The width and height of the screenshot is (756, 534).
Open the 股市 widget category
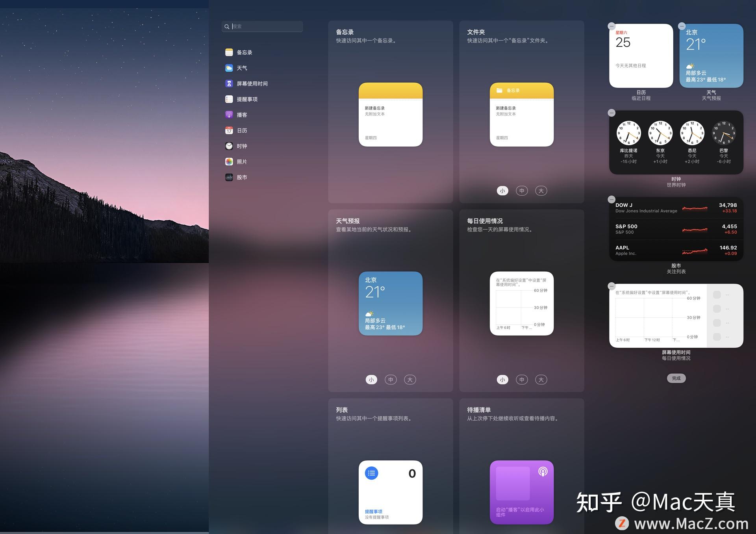pyautogui.click(x=242, y=177)
